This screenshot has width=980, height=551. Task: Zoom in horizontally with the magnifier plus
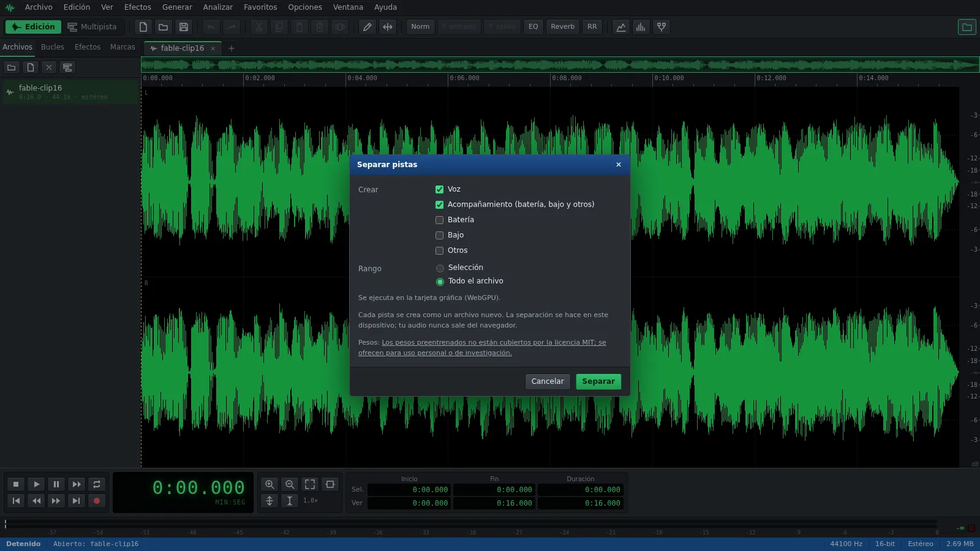[269, 484]
